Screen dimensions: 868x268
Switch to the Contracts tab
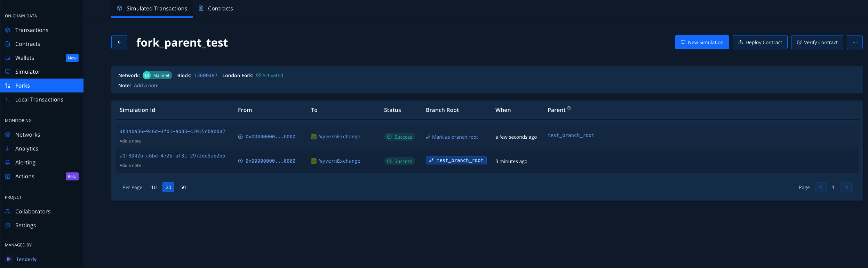(x=216, y=8)
